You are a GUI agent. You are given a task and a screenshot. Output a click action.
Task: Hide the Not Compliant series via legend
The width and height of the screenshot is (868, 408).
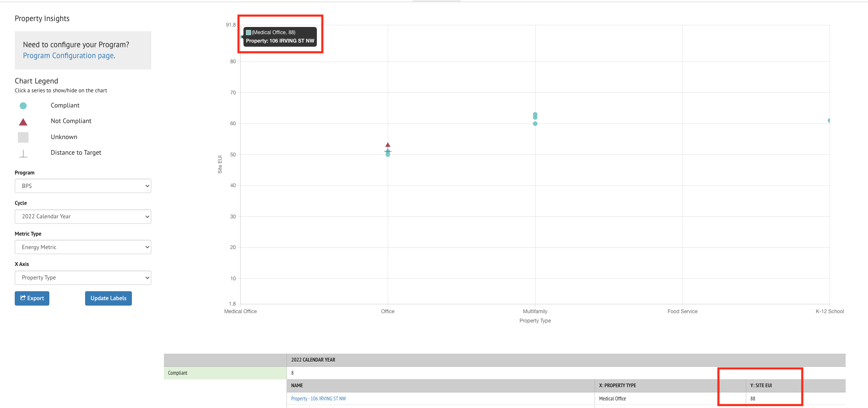point(71,121)
